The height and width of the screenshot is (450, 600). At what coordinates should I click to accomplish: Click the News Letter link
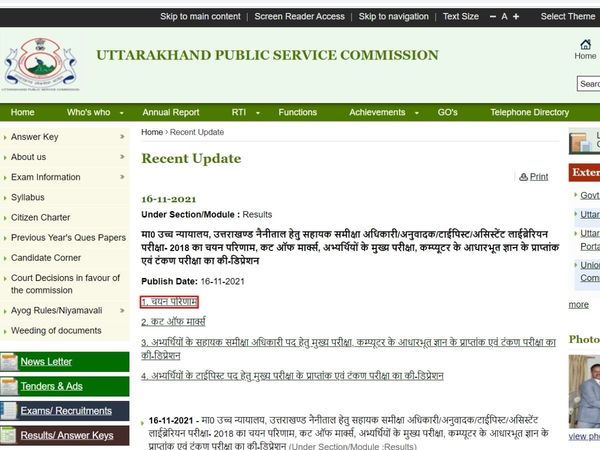[46, 362]
